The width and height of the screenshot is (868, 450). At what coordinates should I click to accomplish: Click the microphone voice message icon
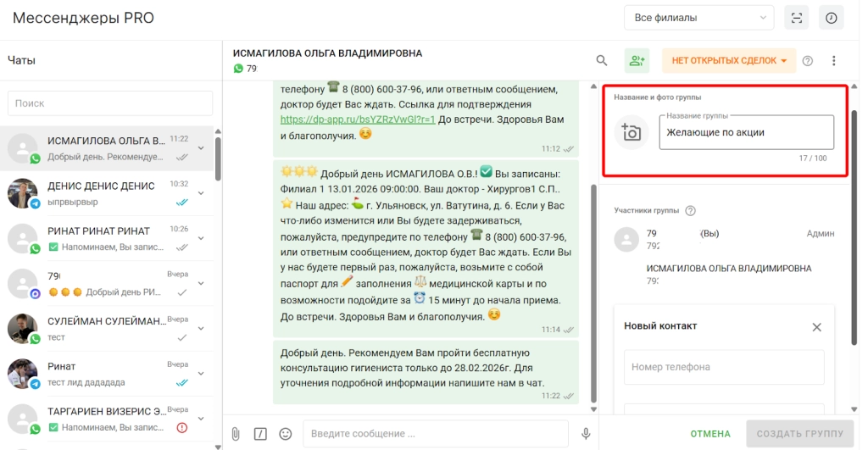586,433
